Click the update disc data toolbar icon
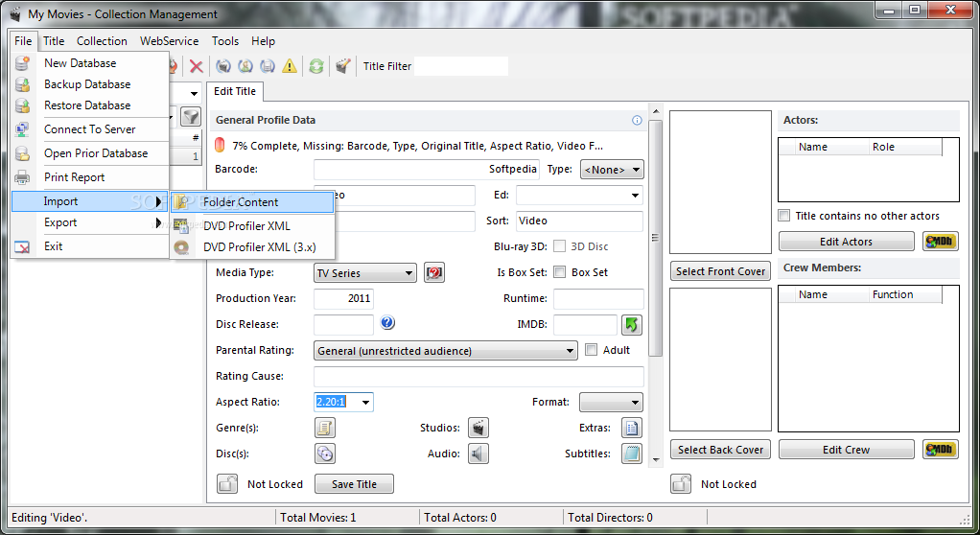Image resolution: width=980 pixels, height=535 pixels. coord(268,66)
